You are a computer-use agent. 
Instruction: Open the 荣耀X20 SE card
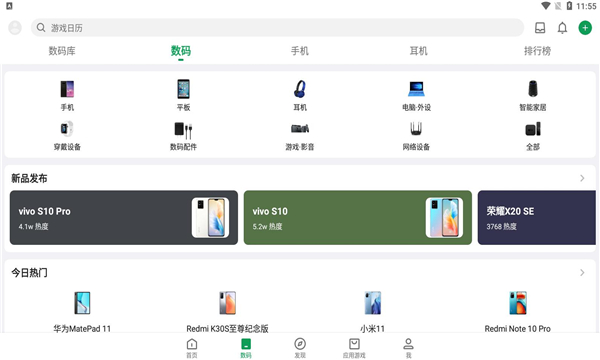[x=537, y=218]
